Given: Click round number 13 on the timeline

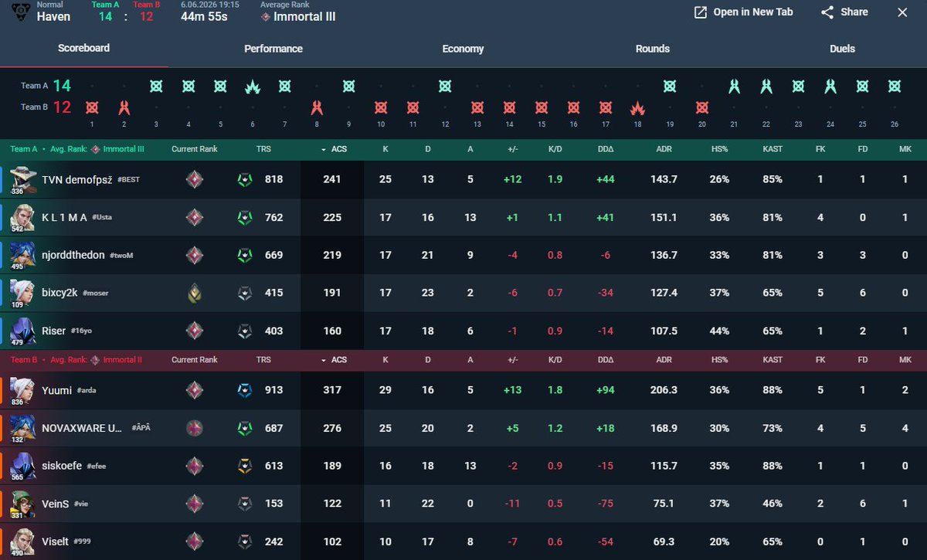Looking at the screenshot, I should (x=477, y=124).
